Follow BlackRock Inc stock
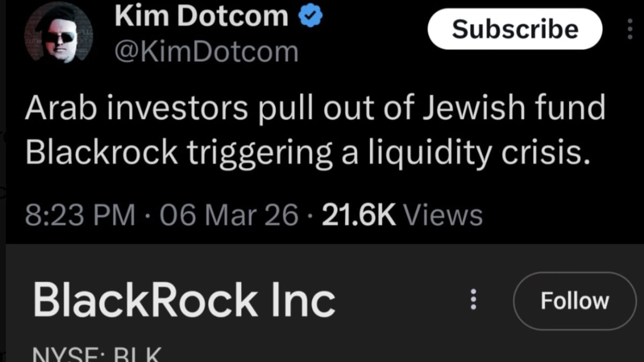The image size is (644, 362). 575,301
